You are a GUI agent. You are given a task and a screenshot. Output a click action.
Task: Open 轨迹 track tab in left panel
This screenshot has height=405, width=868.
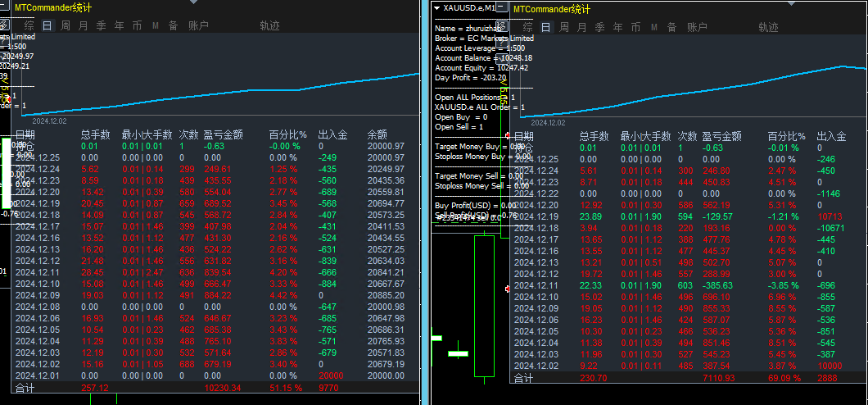(x=270, y=25)
